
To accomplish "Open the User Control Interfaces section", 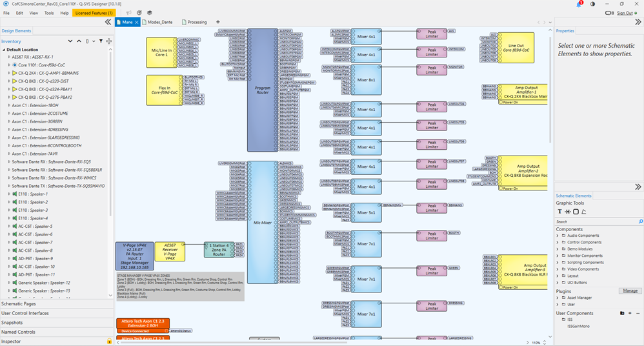I will pyautogui.click(x=57, y=313).
